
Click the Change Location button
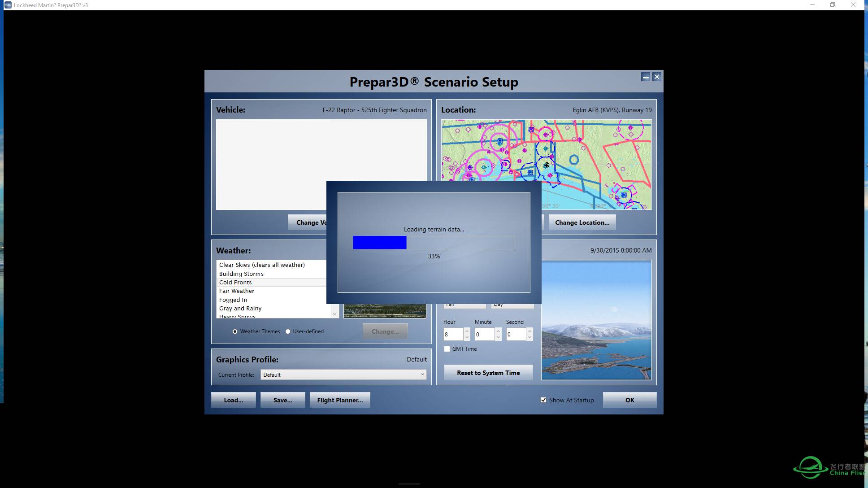click(582, 222)
